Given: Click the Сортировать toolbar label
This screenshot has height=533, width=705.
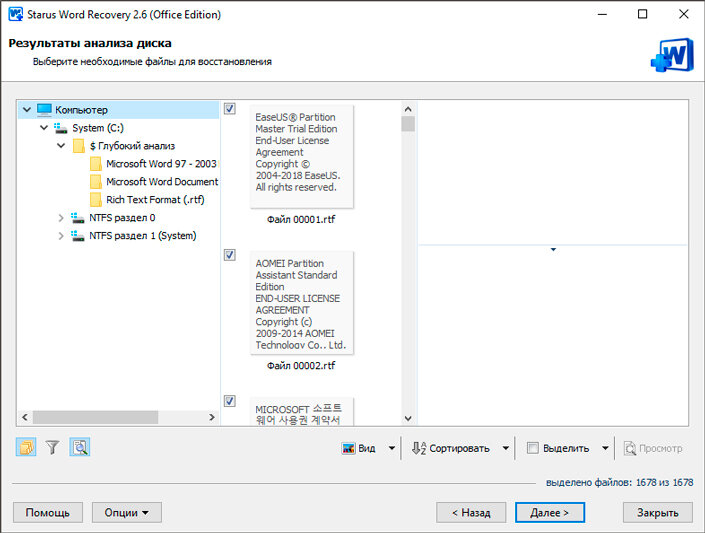Looking at the screenshot, I should pyautogui.click(x=459, y=448).
